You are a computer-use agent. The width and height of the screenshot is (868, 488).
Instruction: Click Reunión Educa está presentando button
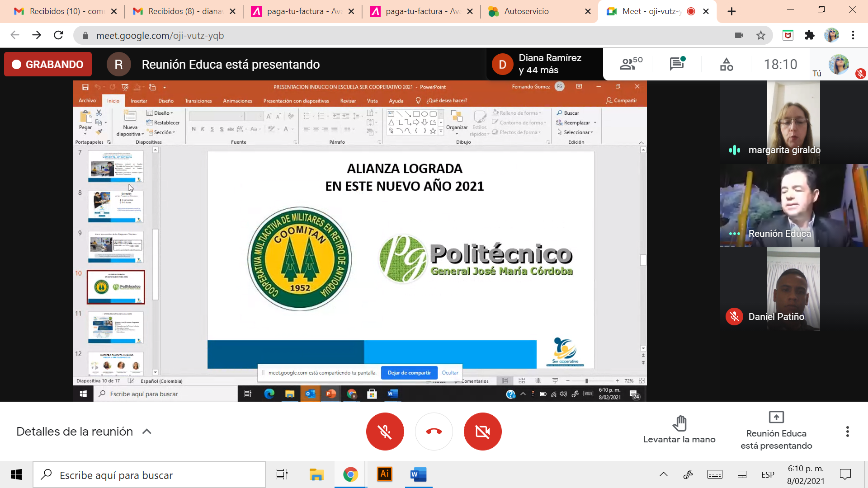tap(776, 431)
